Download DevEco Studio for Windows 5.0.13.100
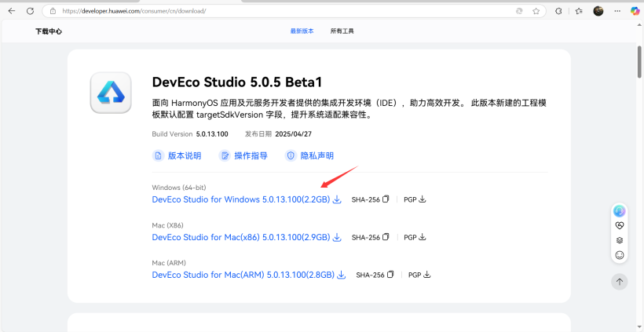This screenshot has width=644, height=332. coord(241,199)
